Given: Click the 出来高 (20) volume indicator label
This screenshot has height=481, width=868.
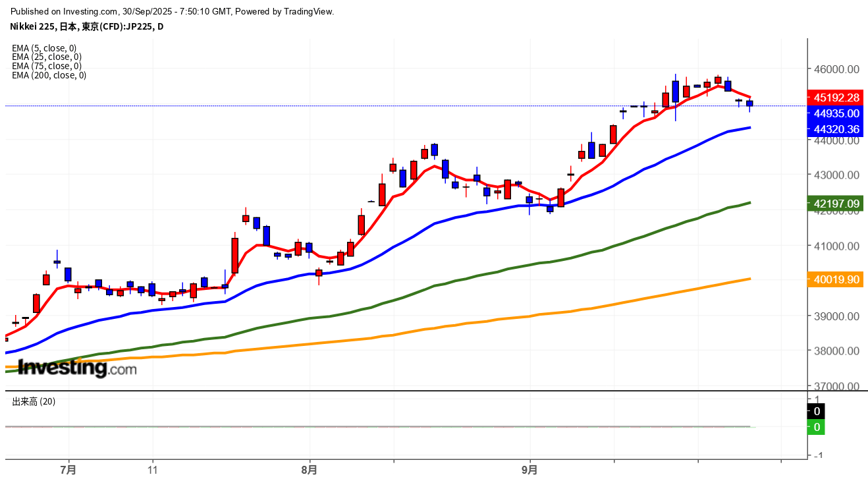Looking at the screenshot, I should [x=34, y=401].
